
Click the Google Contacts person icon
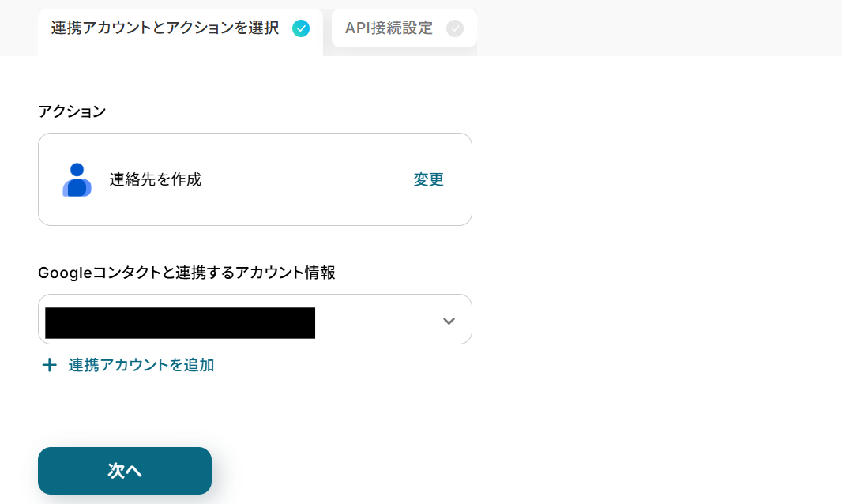coord(77,179)
